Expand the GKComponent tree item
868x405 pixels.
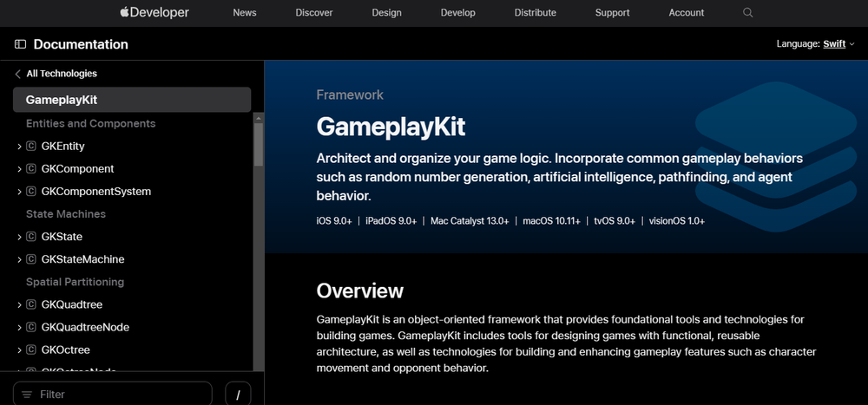[19, 169]
